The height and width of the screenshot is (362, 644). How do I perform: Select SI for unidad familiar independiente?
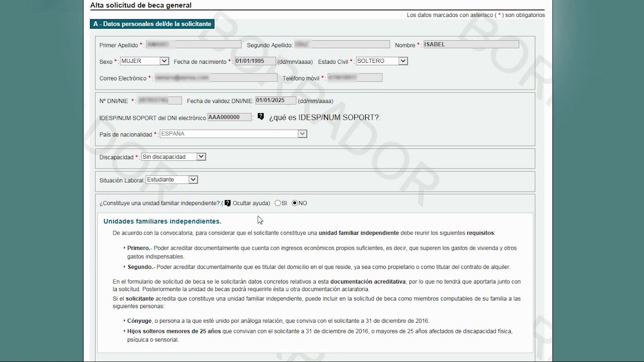tap(278, 203)
